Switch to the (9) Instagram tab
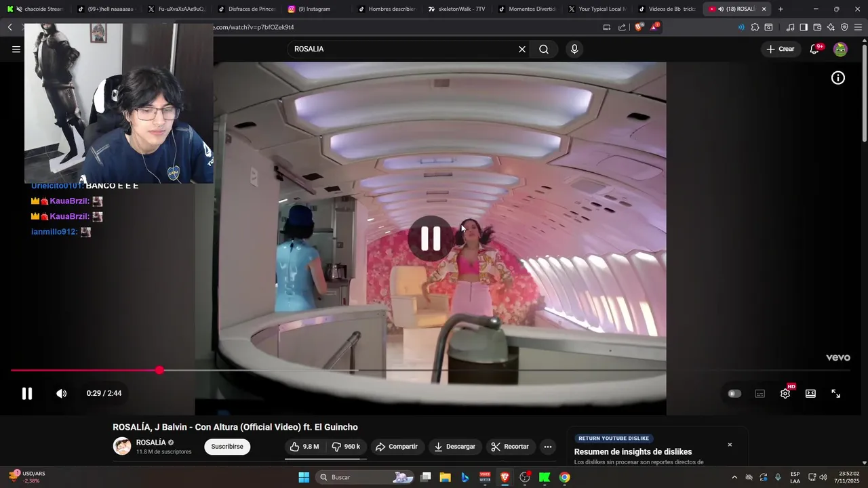Viewport: 868px width, 488px height. coord(315,9)
